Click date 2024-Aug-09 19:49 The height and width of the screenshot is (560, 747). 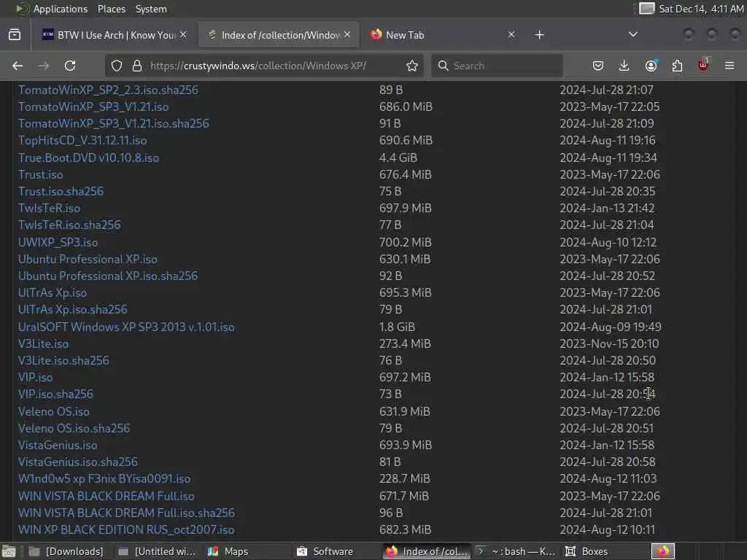tap(611, 327)
